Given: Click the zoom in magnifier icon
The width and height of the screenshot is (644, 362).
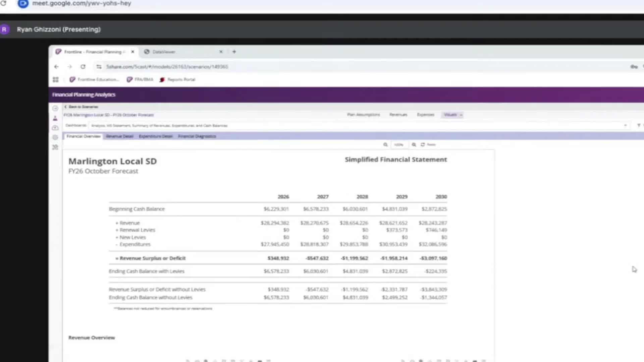Looking at the screenshot, I should pyautogui.click(x=414, y=144).
